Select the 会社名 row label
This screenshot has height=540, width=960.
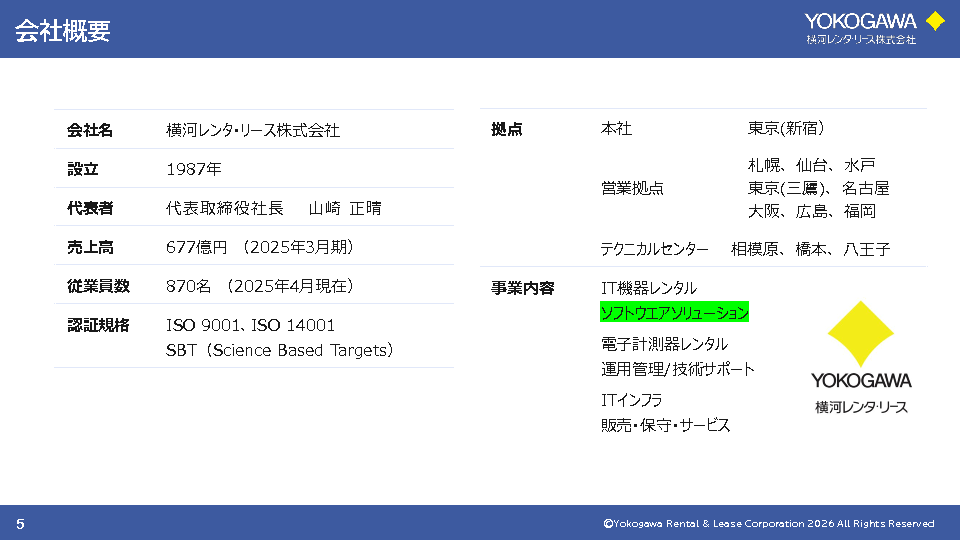(90, 130)
